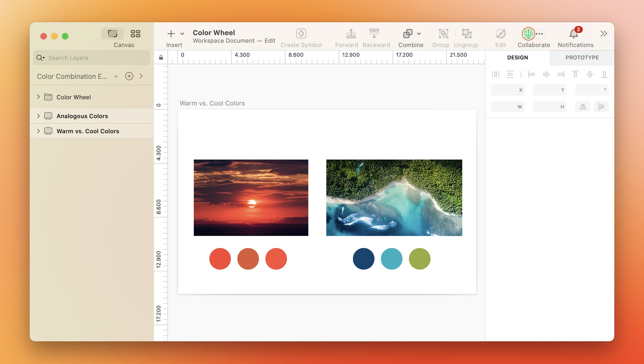Add a new page with the plus button
Viewport: 644px width, 364px height.
tap(129, 76)
